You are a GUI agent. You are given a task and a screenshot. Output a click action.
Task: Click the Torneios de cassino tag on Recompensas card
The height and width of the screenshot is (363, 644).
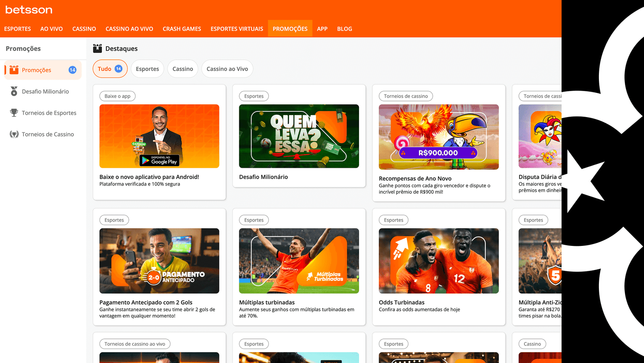406,96
